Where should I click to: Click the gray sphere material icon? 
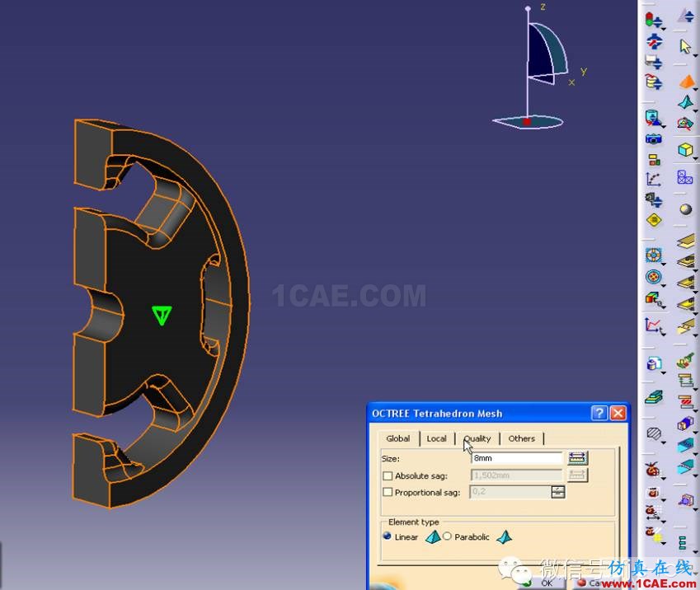pyautogui.click(x=686, y=208)
